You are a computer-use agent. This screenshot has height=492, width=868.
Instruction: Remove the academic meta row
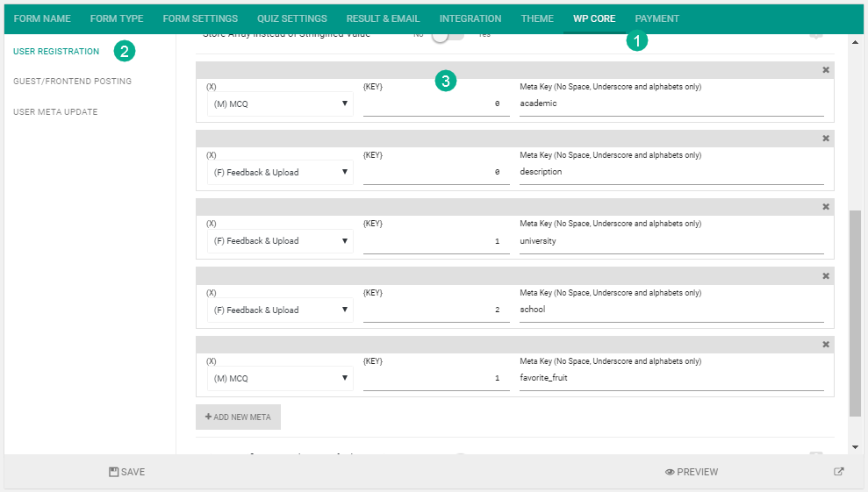(825, 70)
